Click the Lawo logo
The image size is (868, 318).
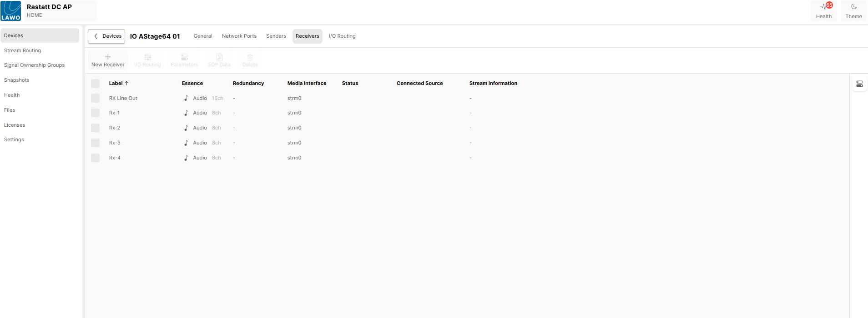[11, 11]
